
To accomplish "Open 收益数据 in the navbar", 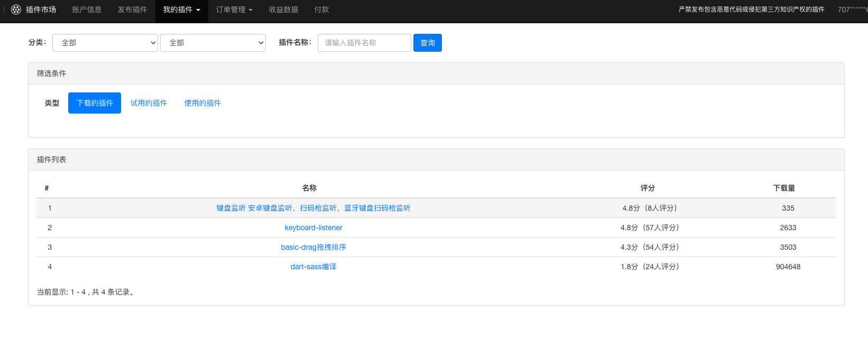I will click(283, 10).
